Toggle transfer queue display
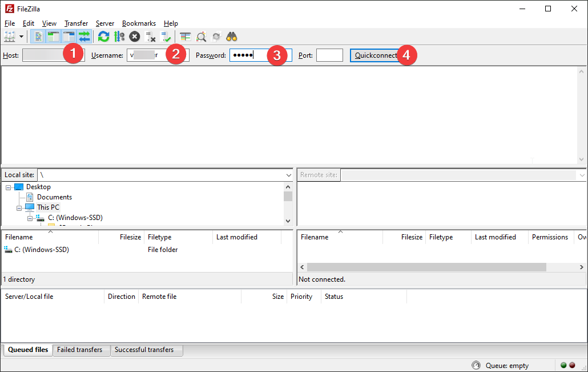 pos(84,37)
